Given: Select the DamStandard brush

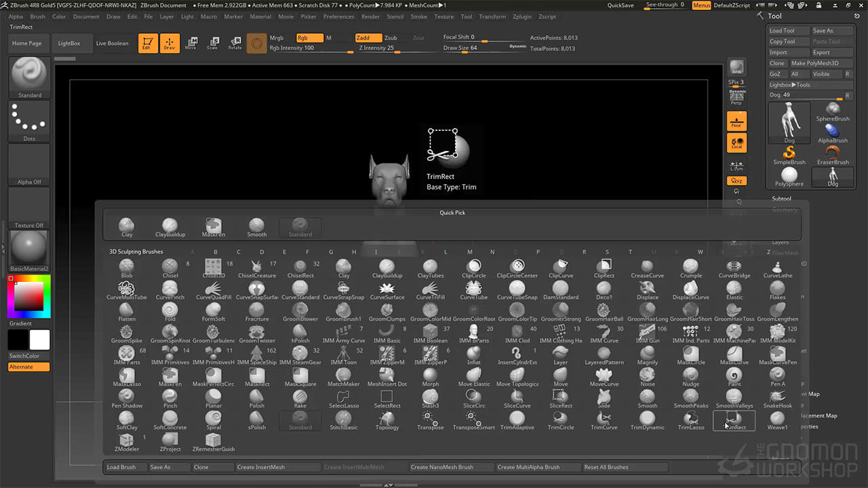Looking at the screenshot, I should click(x=560, y=288).
